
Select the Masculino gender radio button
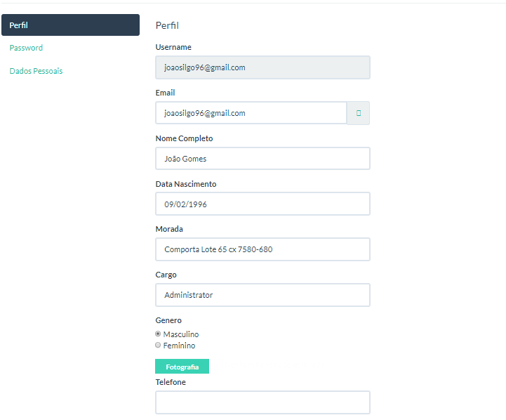(x=158, y=334)
